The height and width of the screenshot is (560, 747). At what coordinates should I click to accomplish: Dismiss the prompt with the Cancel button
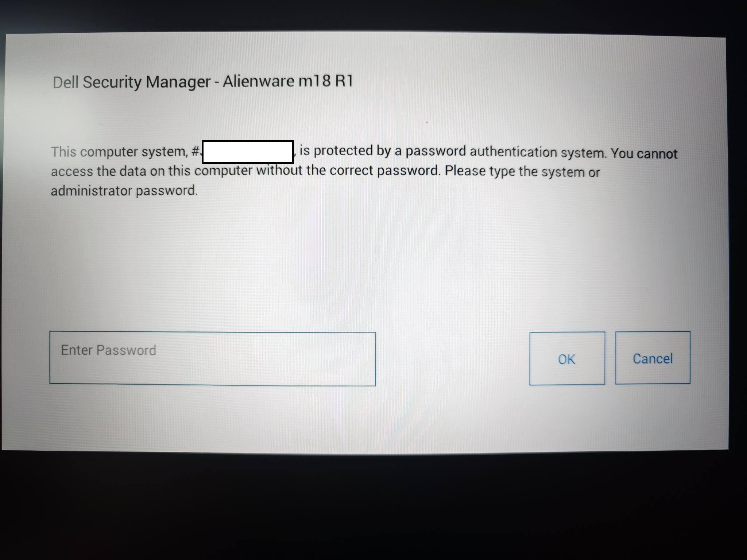(x=653, y=358)
